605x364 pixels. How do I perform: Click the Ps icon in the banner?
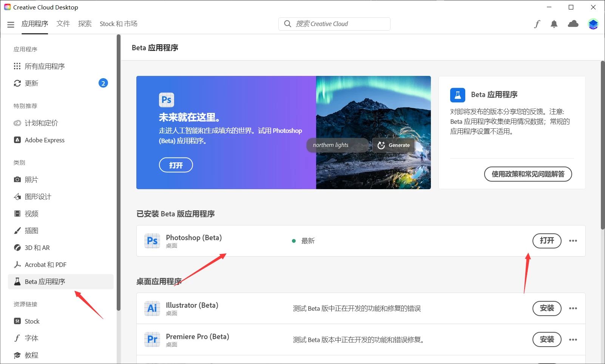pos(167,100)
